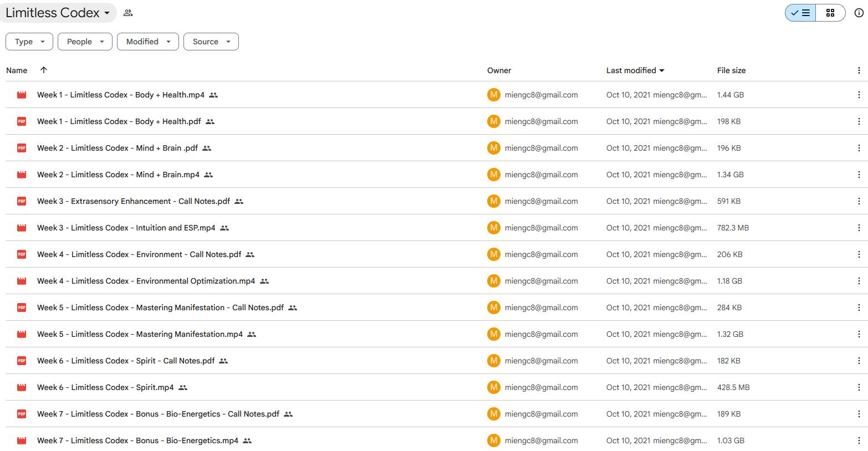The height and width of the screenshot is (451, 868).
Task: Switch to grid layout view
Action: [x=830, y=13]
